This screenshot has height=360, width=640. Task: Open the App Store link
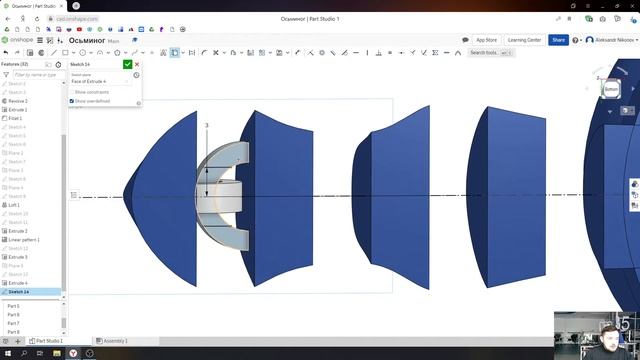coord(487,40)
